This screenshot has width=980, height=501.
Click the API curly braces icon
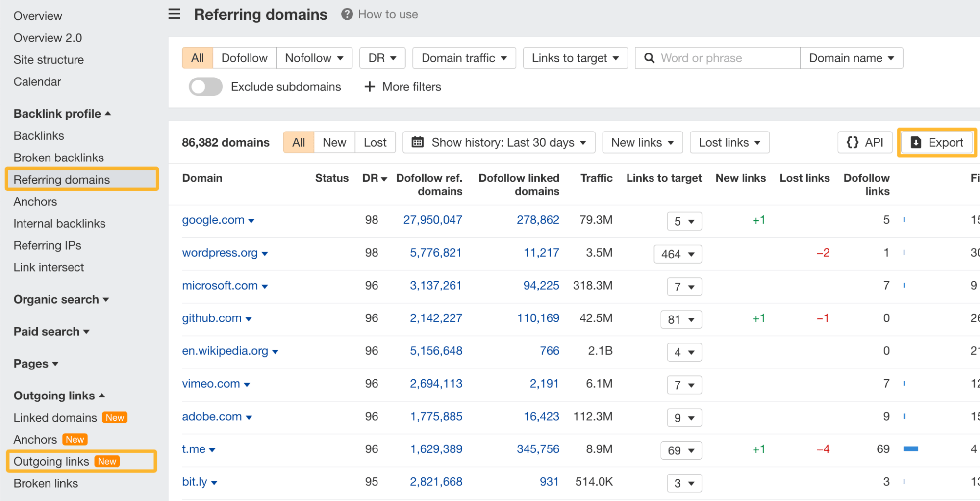pos(852,142)
